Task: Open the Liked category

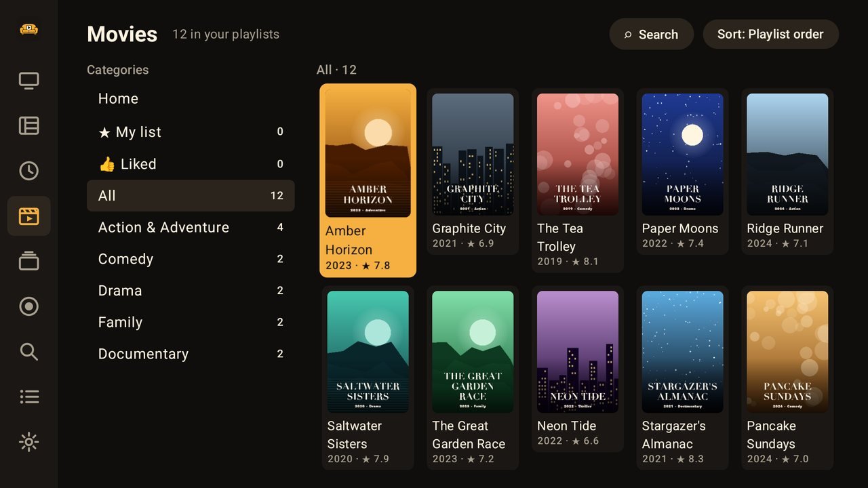Action: coord(191,164)
